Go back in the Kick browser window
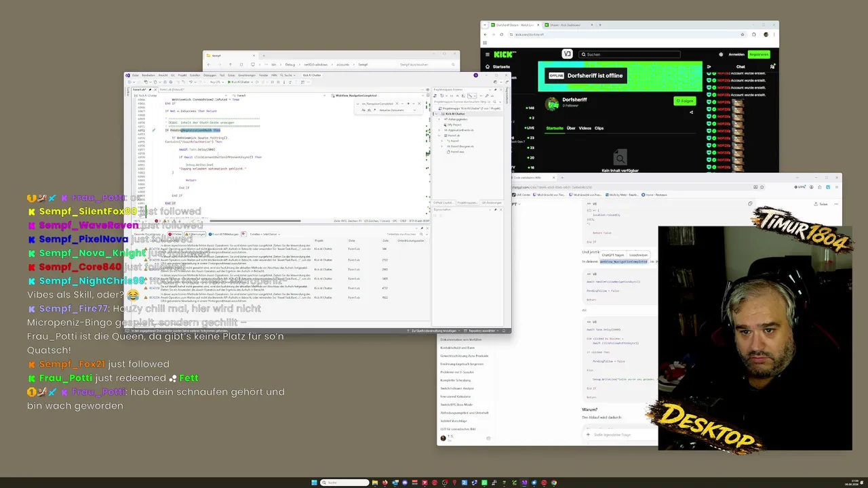Image resolution: width=868 pixels, height=488 pixels. (486, 34)
